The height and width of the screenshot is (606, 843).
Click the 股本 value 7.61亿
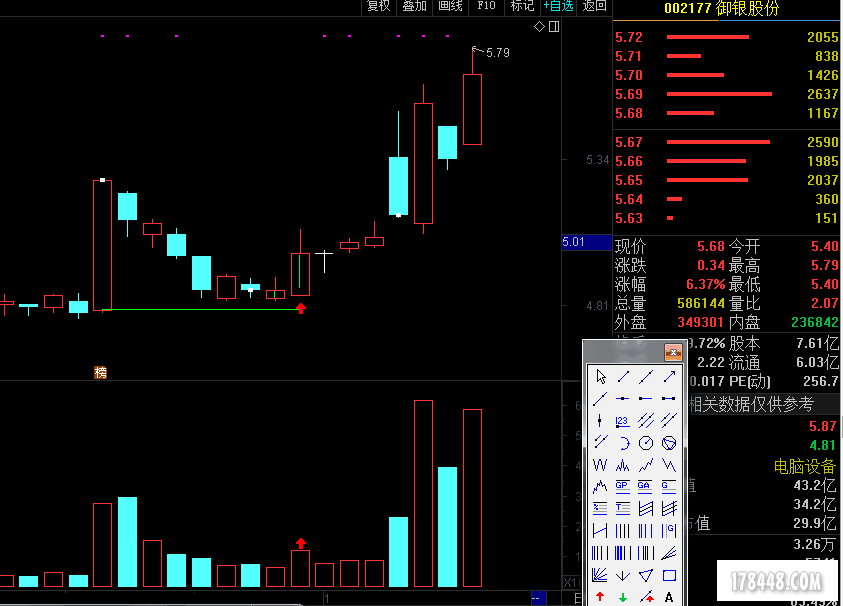pos(817,343)
